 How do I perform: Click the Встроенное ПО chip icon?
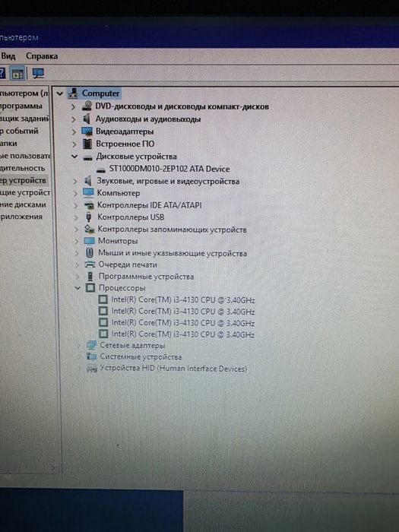[x=87, y=144]
